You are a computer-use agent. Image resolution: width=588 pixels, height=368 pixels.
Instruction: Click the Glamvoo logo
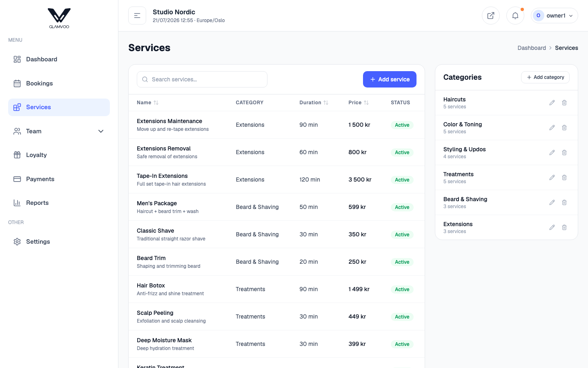[x=59, y=18]
